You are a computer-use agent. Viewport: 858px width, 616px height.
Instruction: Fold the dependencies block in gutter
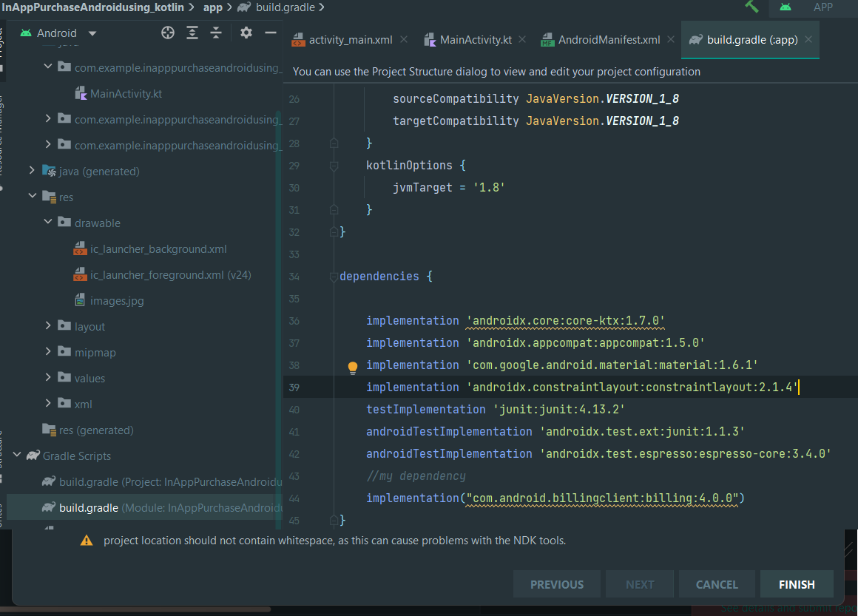pos(334,277)
